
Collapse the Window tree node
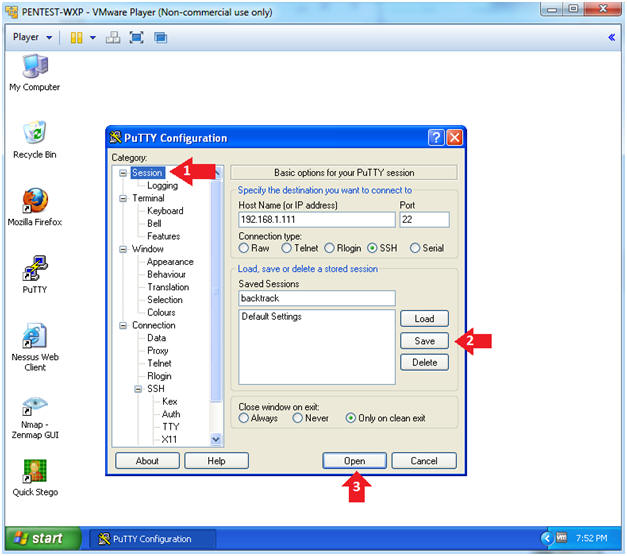click(123, 249)
